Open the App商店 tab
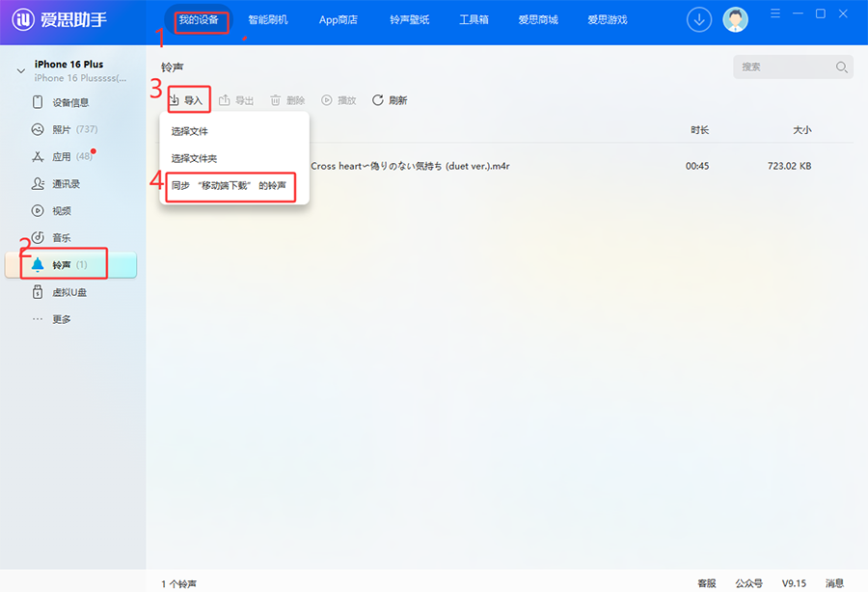868x592 pixels. click(339, 20)
